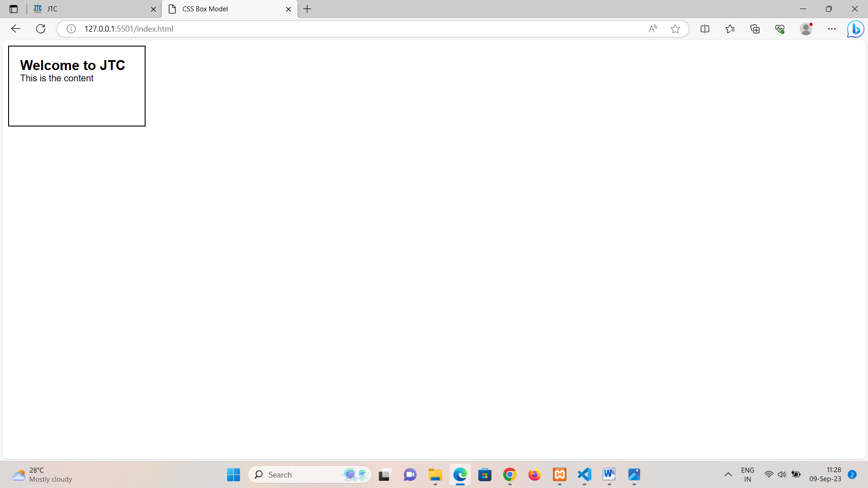Open Task View on taskbar
Screen dimensions: 868x488
(384, 475)
